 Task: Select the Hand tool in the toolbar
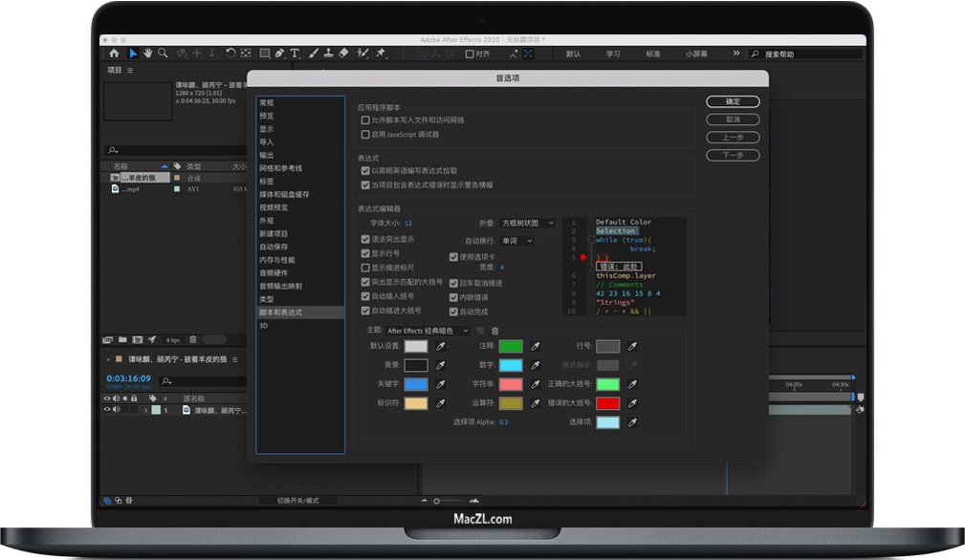tap(148, 54)
